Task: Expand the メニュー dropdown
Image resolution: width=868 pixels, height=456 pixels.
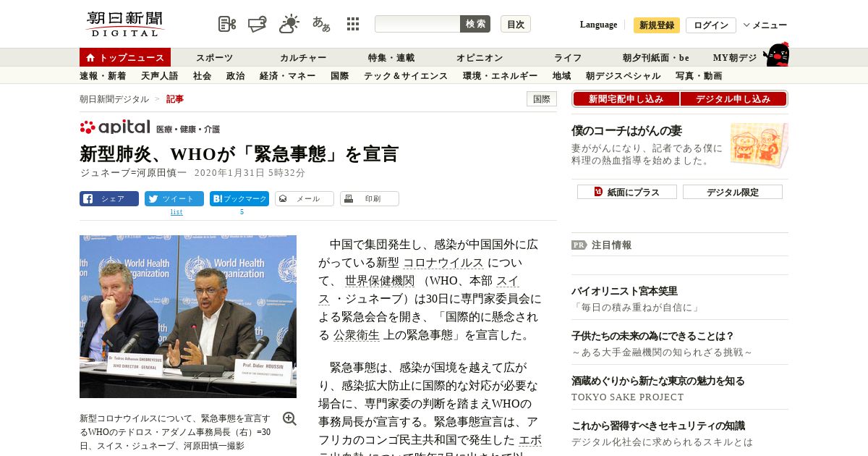Action: pos(765,25)
